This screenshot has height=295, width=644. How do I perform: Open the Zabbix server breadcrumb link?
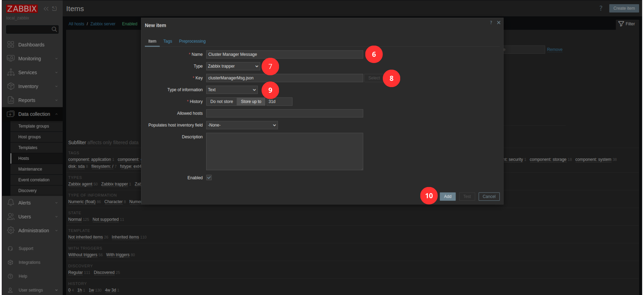pos(103,24)
